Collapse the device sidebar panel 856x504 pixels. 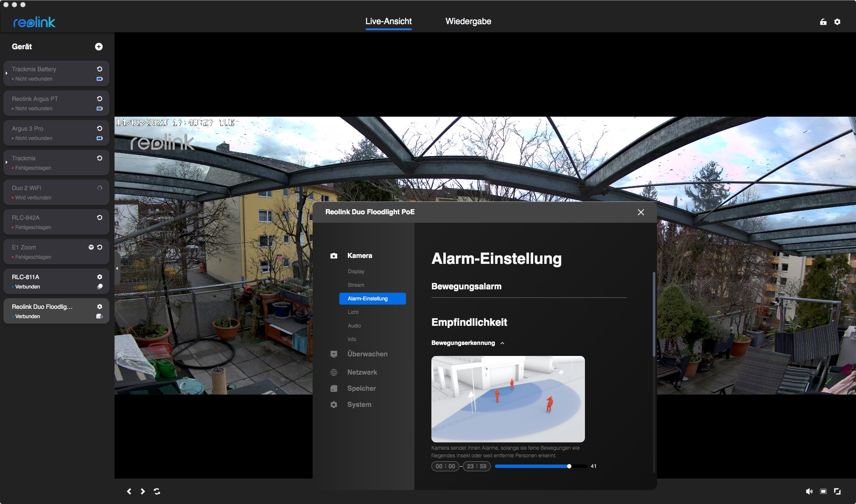pyautogui.click(x=117, y=268)
